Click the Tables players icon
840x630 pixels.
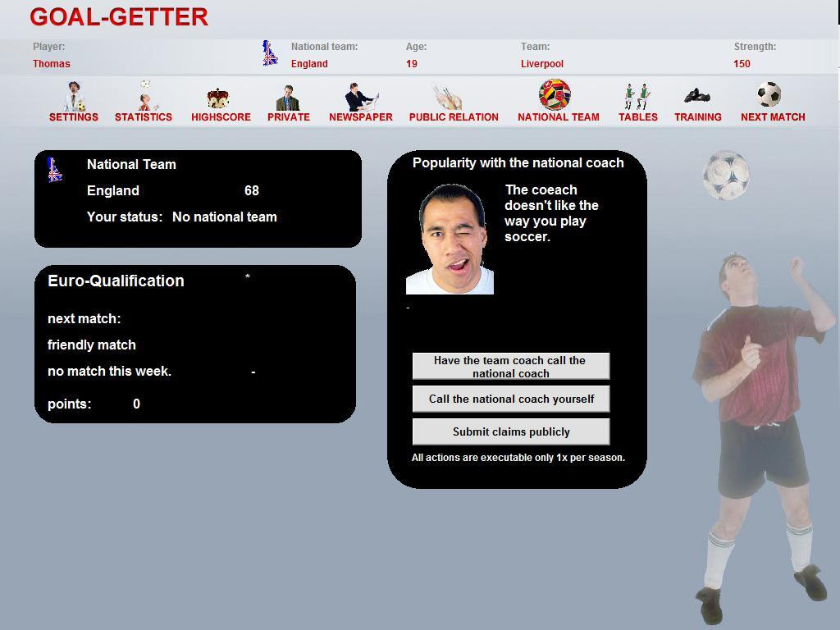637,97
